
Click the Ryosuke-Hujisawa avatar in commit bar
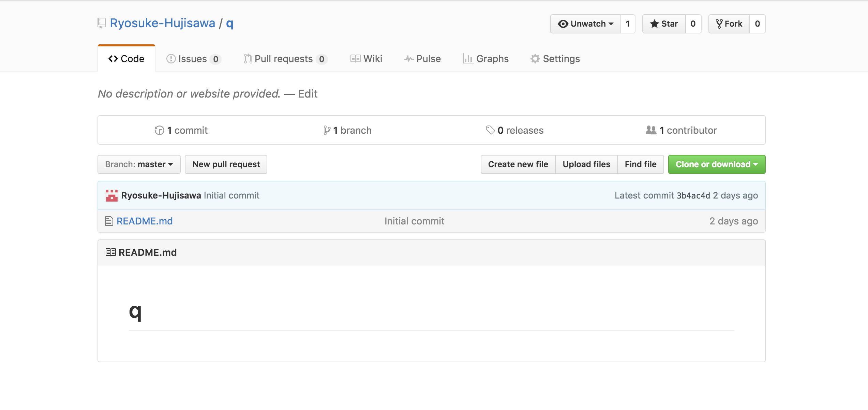tap(112, 195)
